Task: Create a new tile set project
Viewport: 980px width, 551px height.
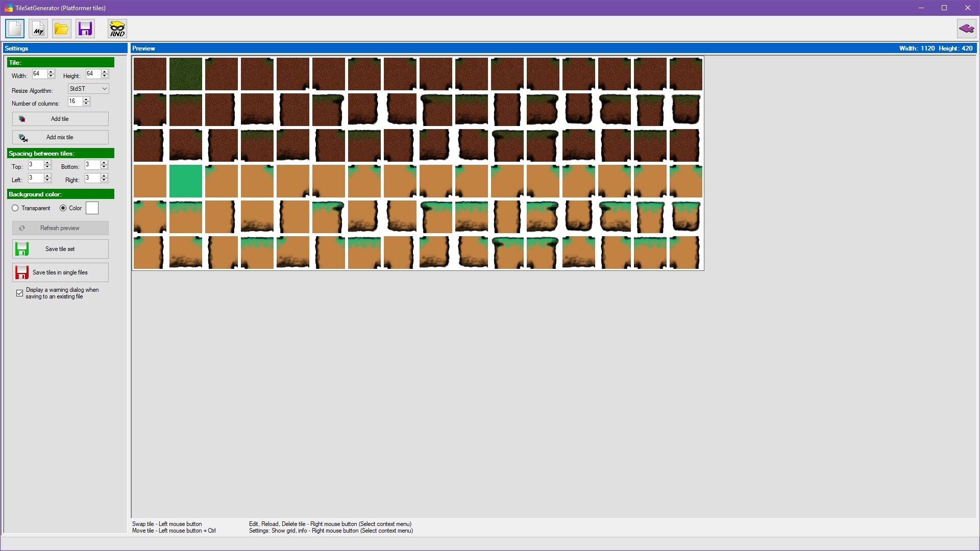Action: tap(14, 29)
